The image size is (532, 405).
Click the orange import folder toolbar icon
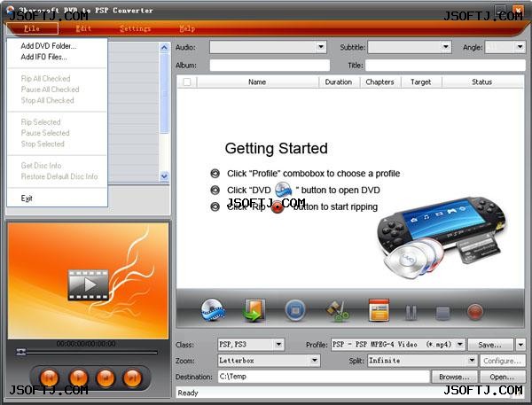[x=254, y=310]
